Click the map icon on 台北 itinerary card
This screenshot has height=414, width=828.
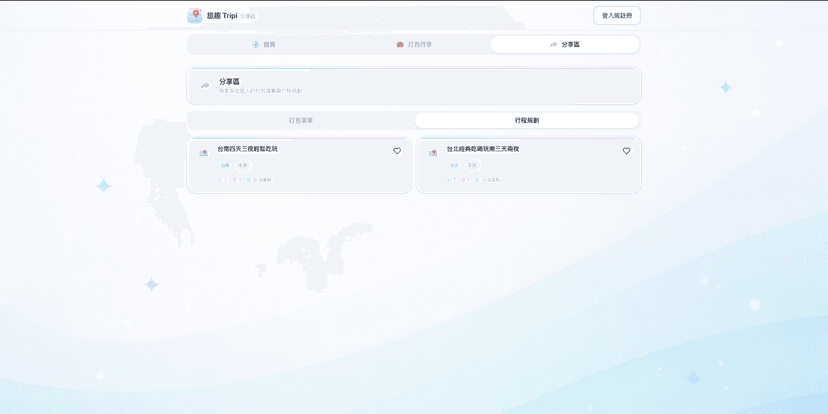433,153
